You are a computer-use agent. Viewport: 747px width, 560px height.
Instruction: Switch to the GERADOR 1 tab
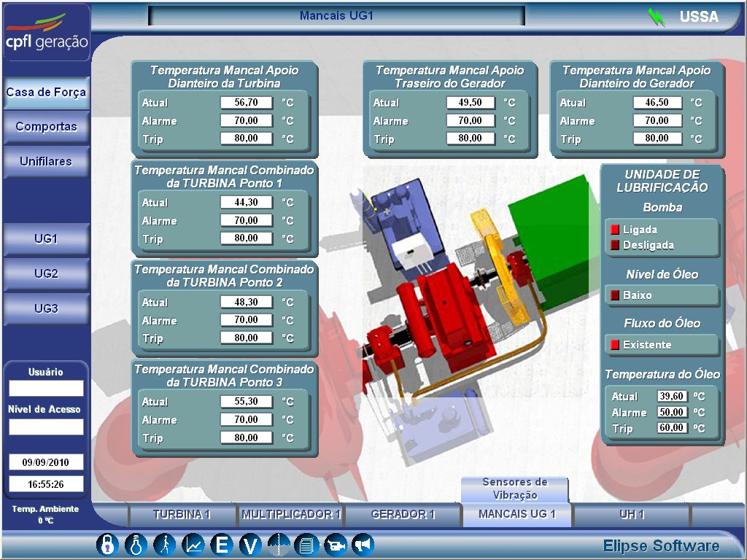coord(403,514)
